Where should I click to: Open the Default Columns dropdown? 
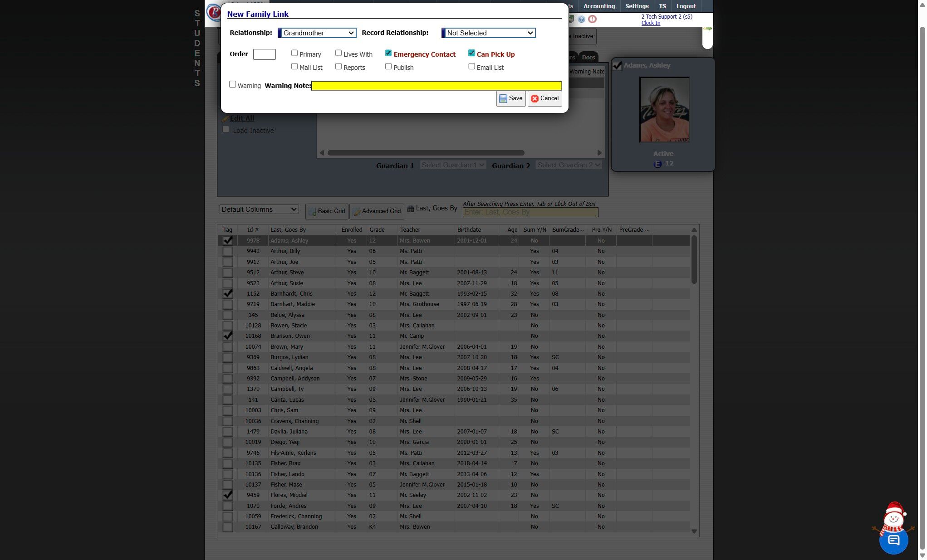coord(259,209)
